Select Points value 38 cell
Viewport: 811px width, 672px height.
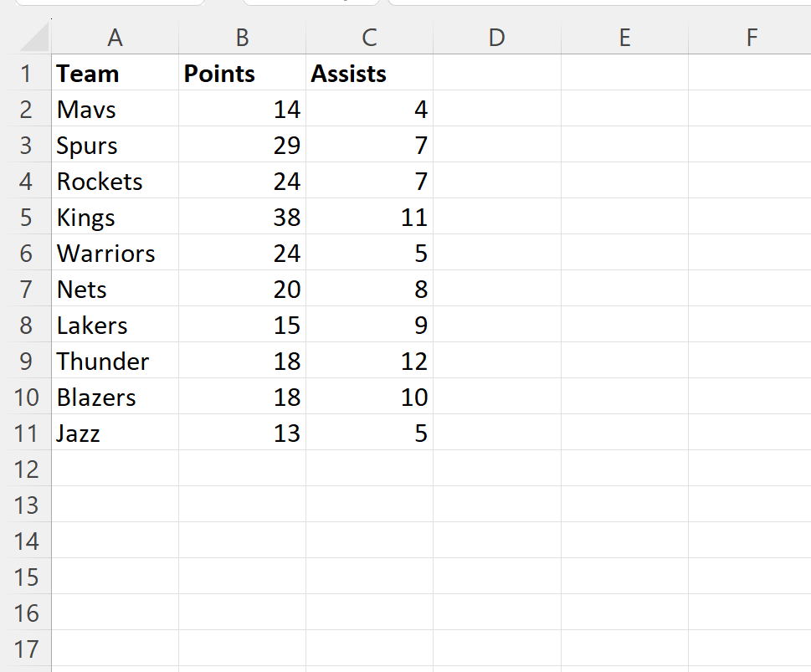click(x=242, y=218)
